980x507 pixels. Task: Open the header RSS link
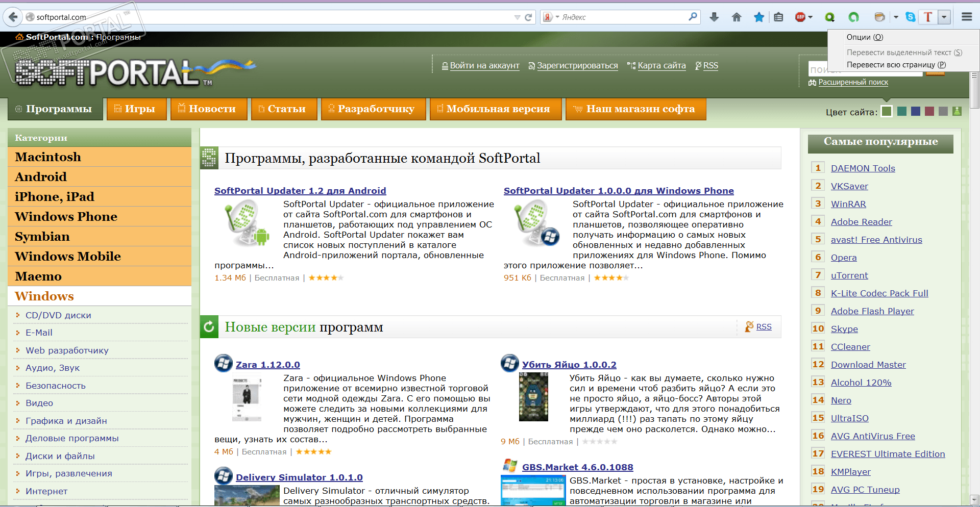[710, 65]
